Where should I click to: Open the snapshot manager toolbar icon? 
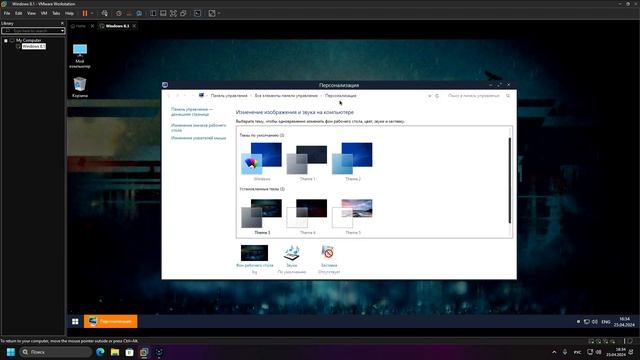click(x=139, y=13)
